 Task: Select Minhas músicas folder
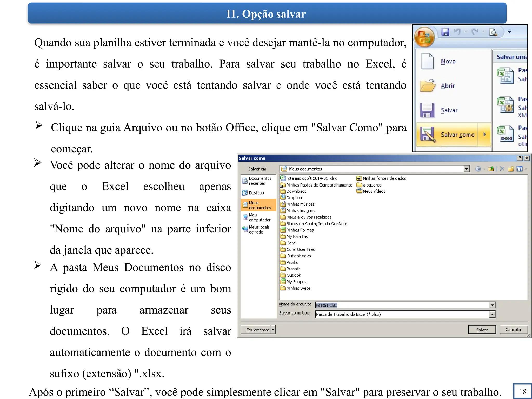coord(297,204)
